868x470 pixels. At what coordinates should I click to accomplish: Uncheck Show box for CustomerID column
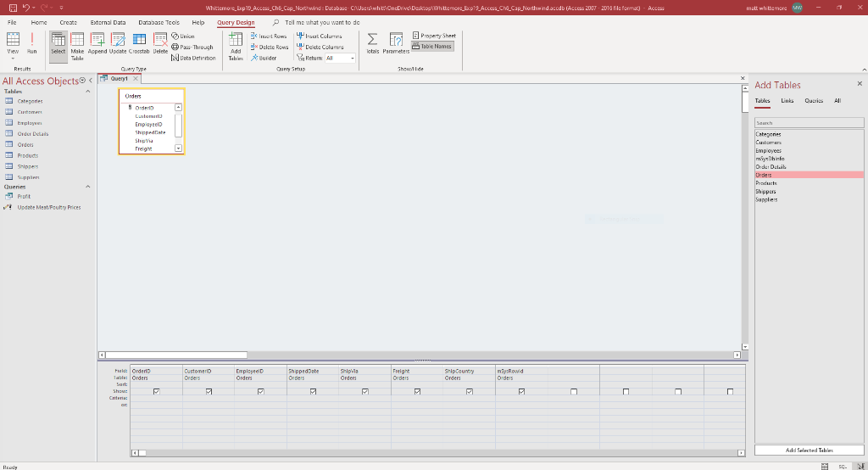pos(209,391)
